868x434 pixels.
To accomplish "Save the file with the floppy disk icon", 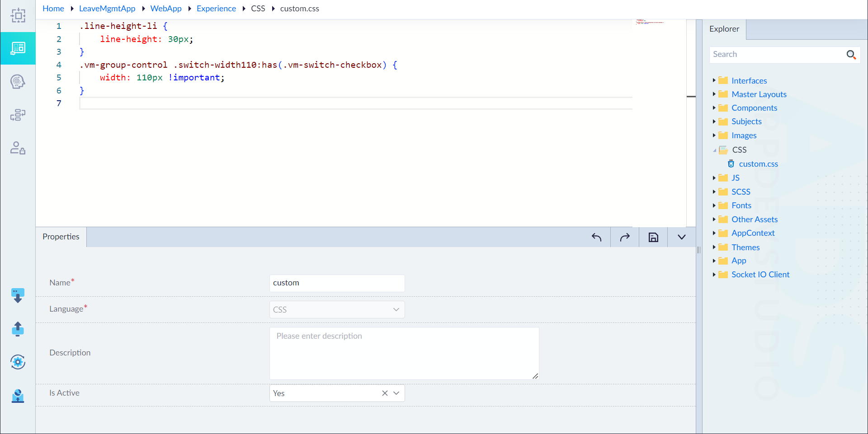I will tap(653, 237).
